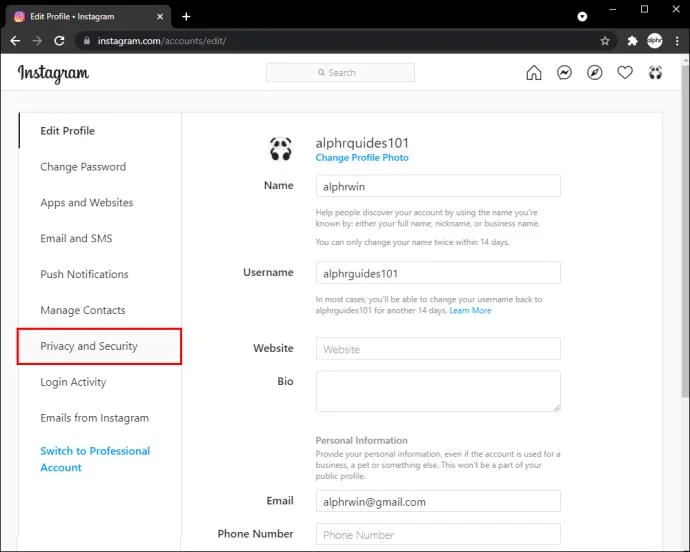Reload the page with refresh icon
This screenshot has height=552, width=690.
59,41
